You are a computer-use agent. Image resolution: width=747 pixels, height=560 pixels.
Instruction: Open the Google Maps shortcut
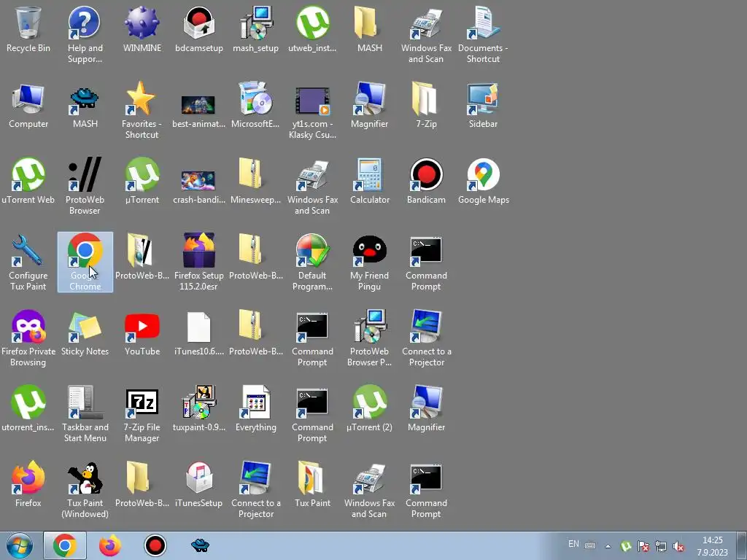point(483,181)
